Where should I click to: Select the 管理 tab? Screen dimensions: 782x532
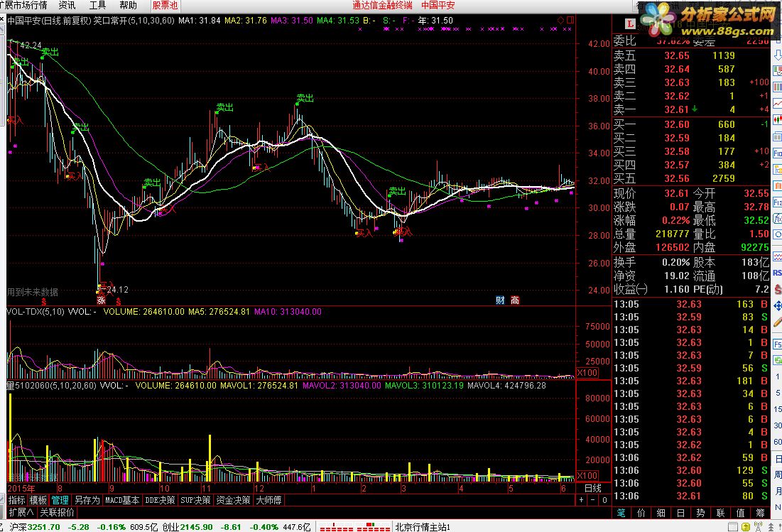60,500
